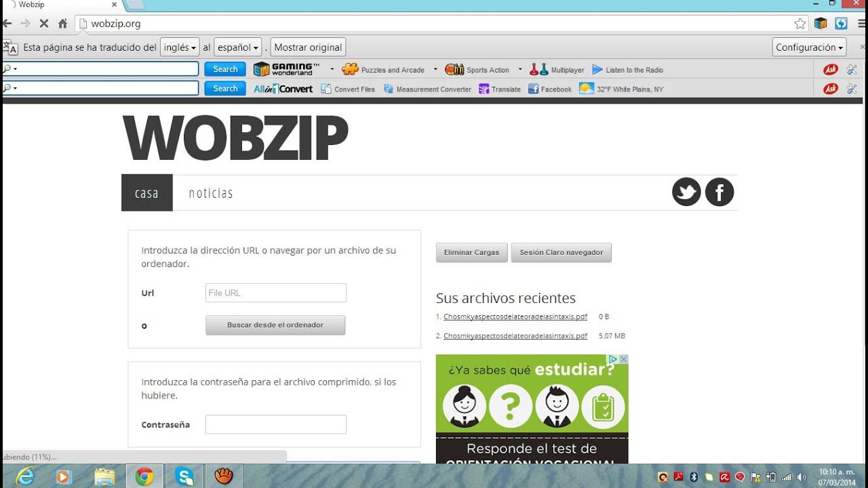Open Internet Explorer from taskbar
The image size is (868, 488).
25,476
